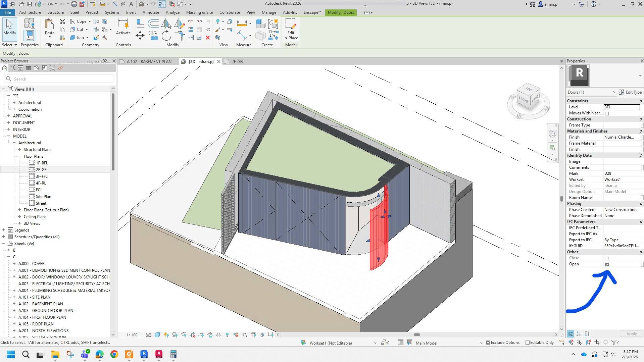This screenshot has width=644, height=362.
Task: Toggle Exclude Options checkbox
Action: tap(488, 343)
